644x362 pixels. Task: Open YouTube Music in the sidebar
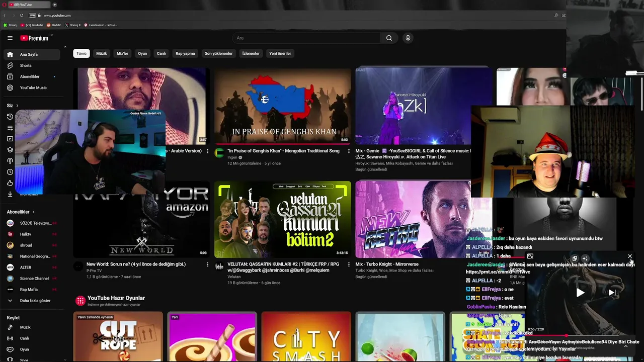point(33,87)
